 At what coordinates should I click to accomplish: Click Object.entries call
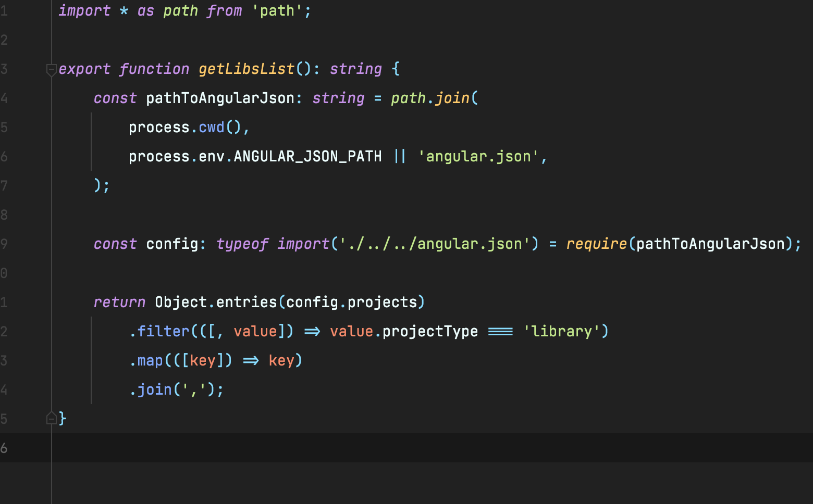click(216, 303)
